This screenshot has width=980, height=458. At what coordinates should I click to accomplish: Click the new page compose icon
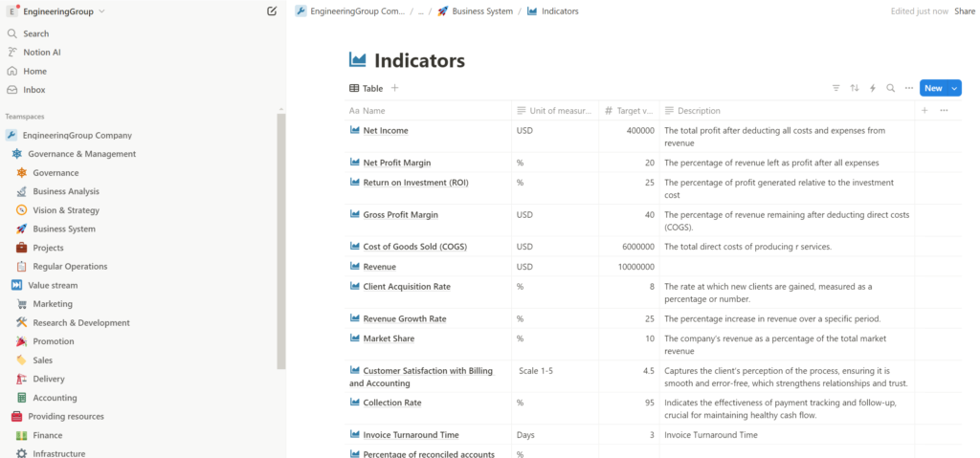272,11
